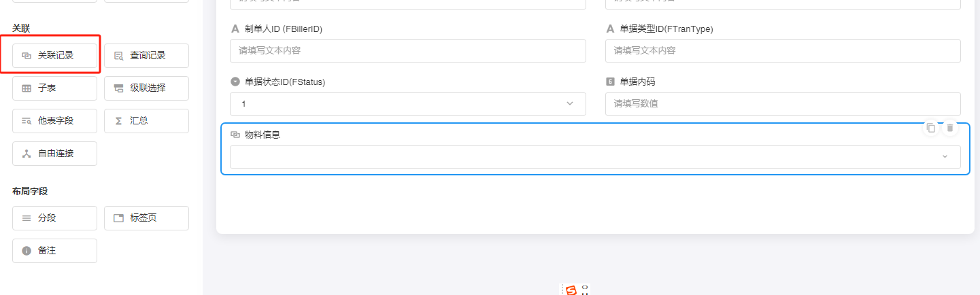The height and width of the screenshot is (295, 980).
Task: Insert a 自由连接 field
Action: click(x=55, y=154)
